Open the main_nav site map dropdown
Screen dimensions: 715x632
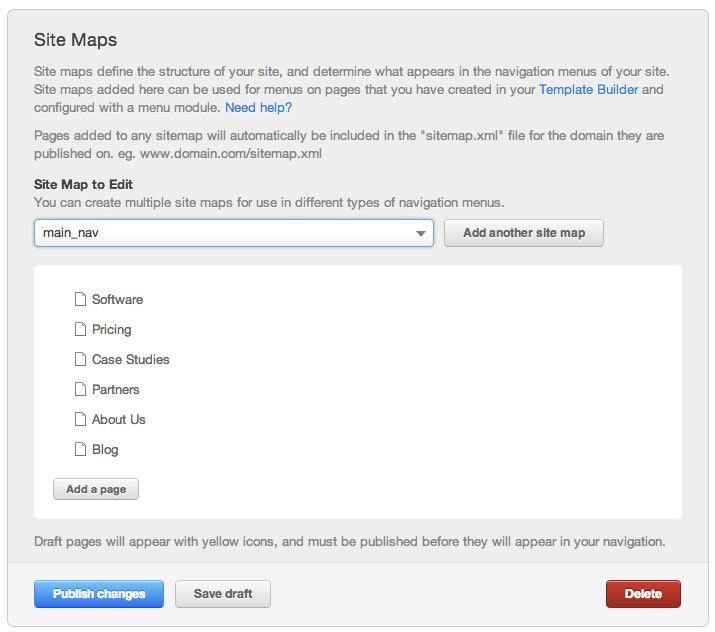pyautogui.click(x=233, y=233)
